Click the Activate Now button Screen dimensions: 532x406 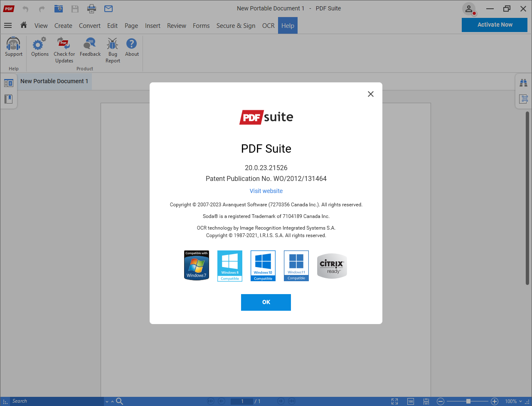click(495, 25)
